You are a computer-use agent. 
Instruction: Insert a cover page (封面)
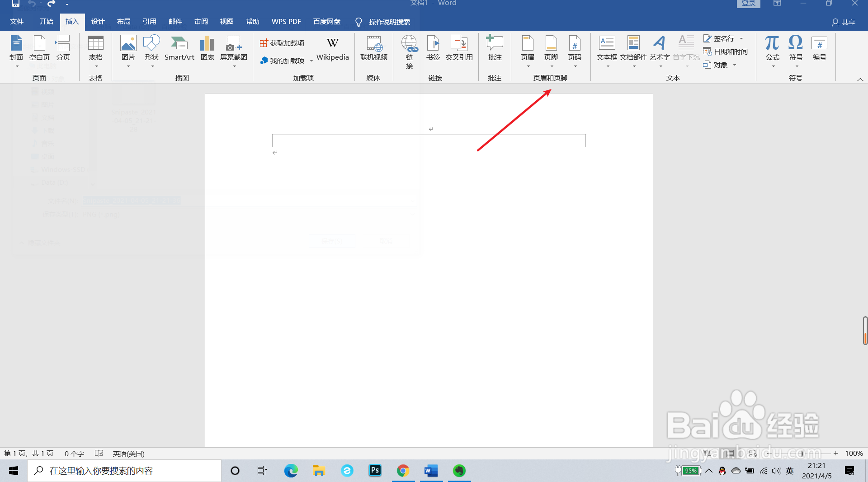point(16,51)
